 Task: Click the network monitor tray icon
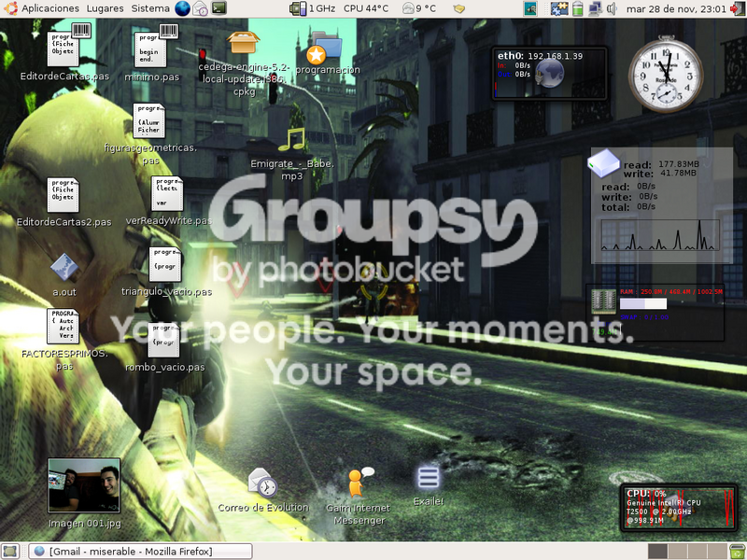595,8
